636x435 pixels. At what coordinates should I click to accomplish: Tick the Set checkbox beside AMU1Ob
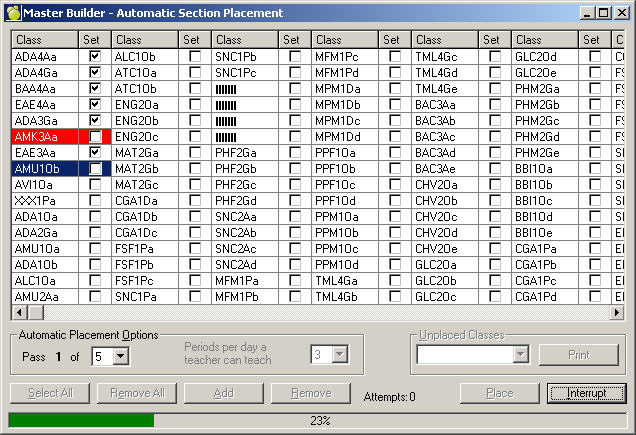[x=95, y=170]
